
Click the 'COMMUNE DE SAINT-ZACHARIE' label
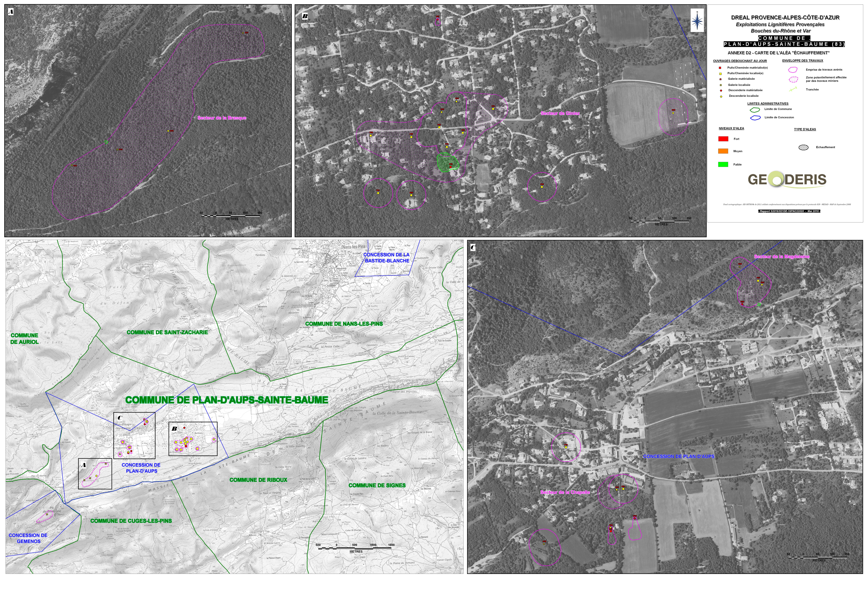(x=167, y=332)
